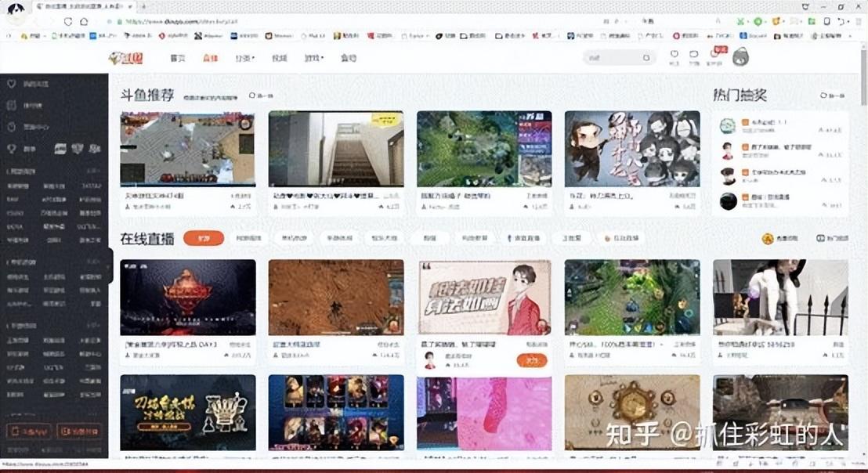Image resolution: width=868 pixels, height=473 pixels.
Task: Collapse the dark sidebar using its edge handle
Action: pos(110,265)
